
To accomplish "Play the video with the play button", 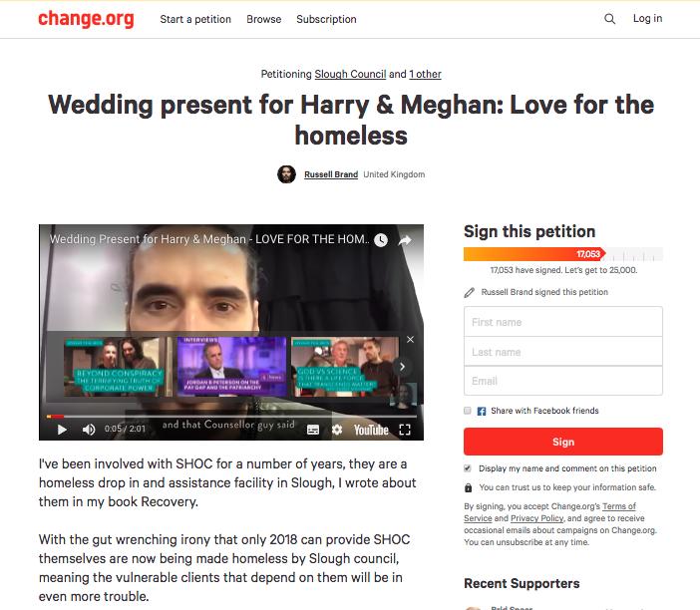I will click(62, 430).
